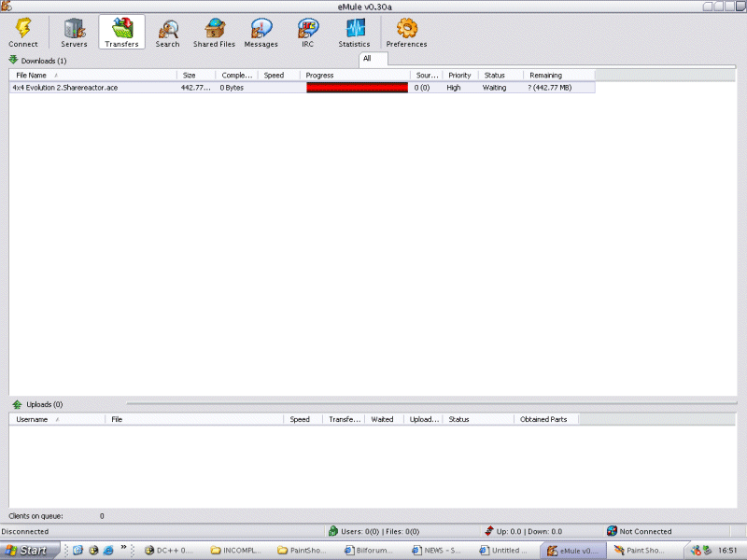Click Up: 0.0 | Down: 0.0 text
This screenshot has width=747, height=560.
click(x=529, y=531)
